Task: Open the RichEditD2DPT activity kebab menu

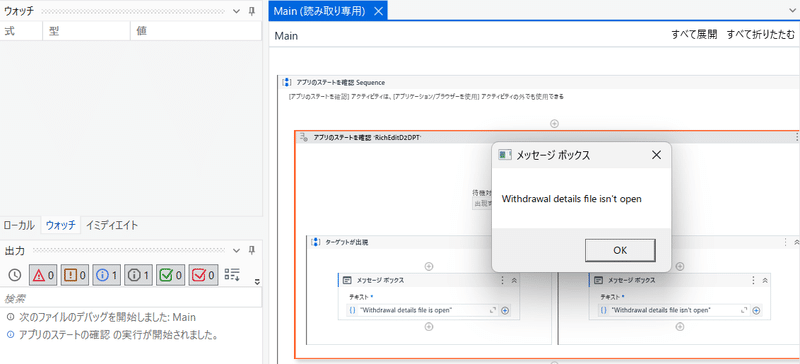Action: tap(797, 137)
